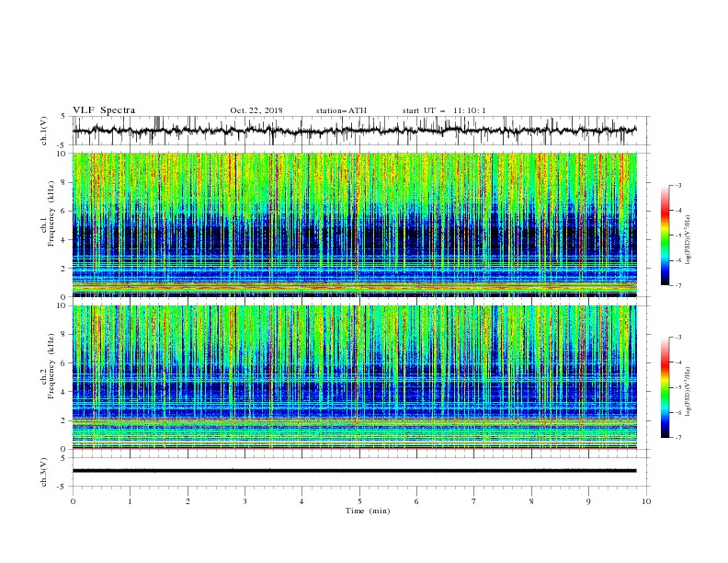Image resolution: width=728 pixels, height=563 pixels.
Task: Click the '8' kHz tick label on ch.1 axis
Action: (x=64, y=182)
